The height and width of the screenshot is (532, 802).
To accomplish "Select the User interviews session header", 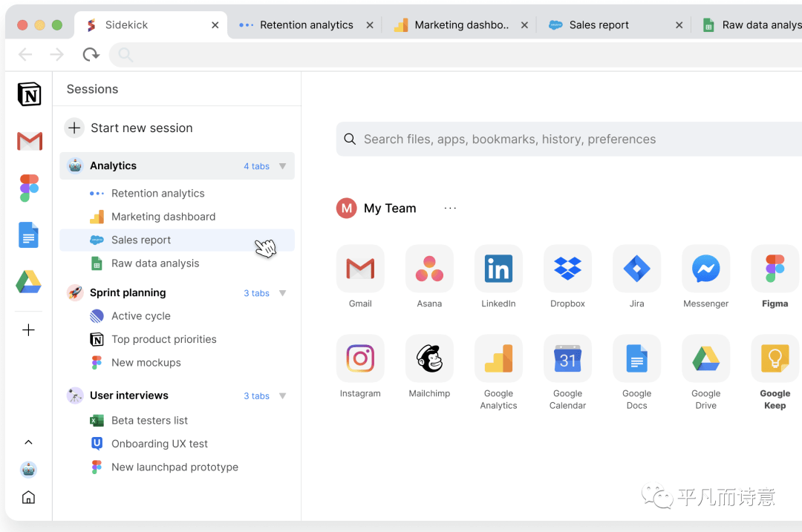I will [177, 395].
